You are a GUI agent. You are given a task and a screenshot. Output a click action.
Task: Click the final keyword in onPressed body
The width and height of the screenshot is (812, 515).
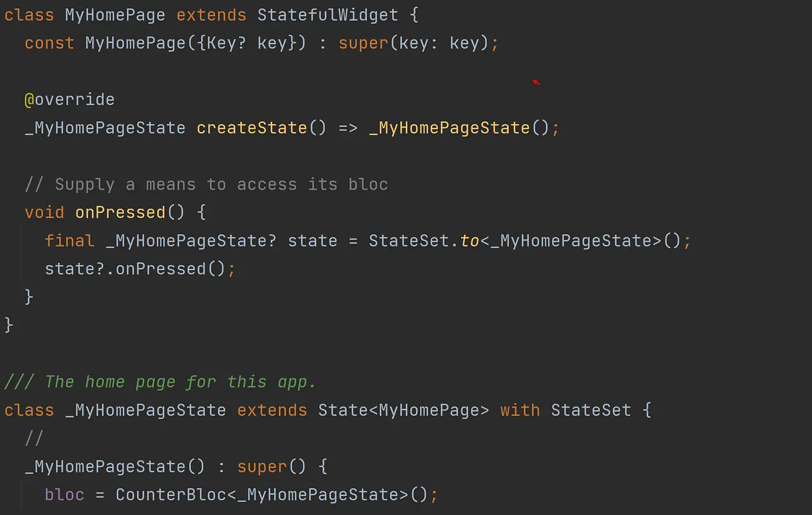point(70,241)
